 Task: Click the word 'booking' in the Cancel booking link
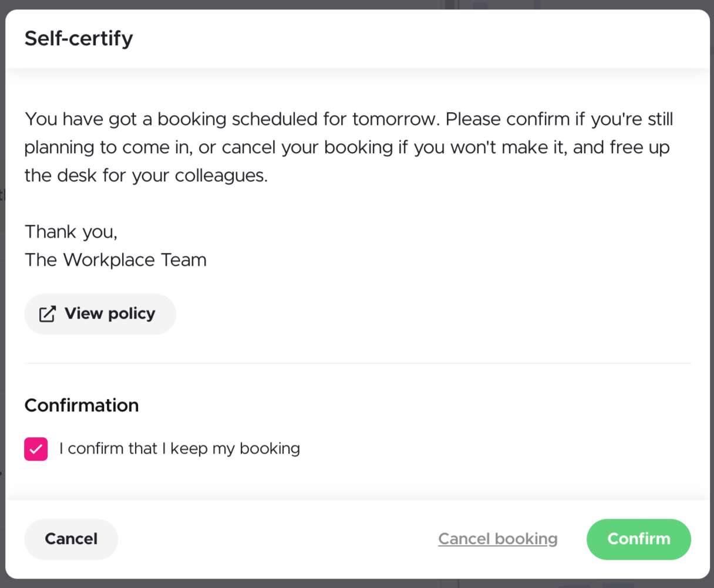526,539
